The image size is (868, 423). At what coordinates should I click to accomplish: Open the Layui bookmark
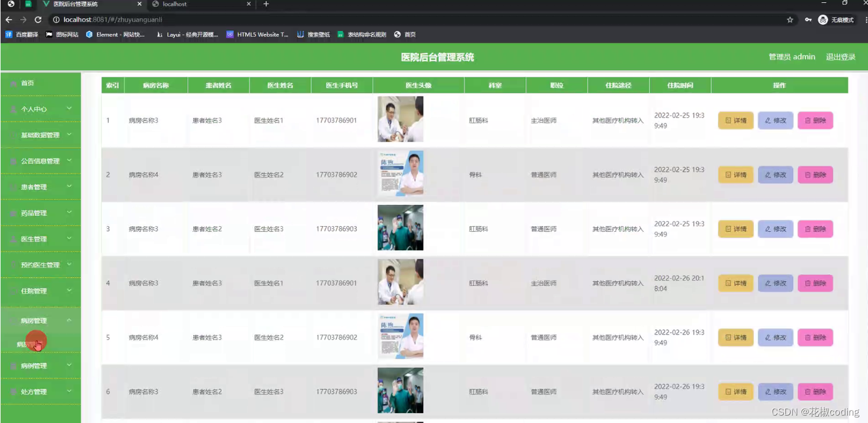tap(188, 34)
